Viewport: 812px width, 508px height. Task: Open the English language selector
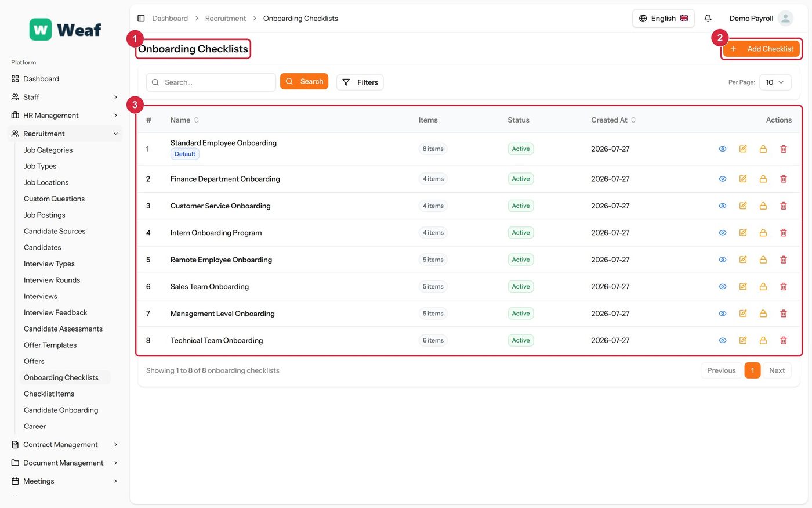tap(664, 19)
